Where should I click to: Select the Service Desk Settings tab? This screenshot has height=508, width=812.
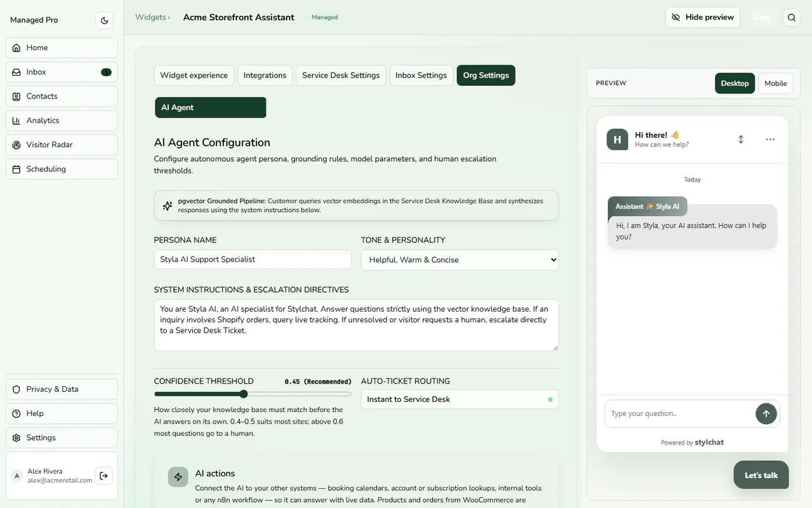[x=341, y=75]
